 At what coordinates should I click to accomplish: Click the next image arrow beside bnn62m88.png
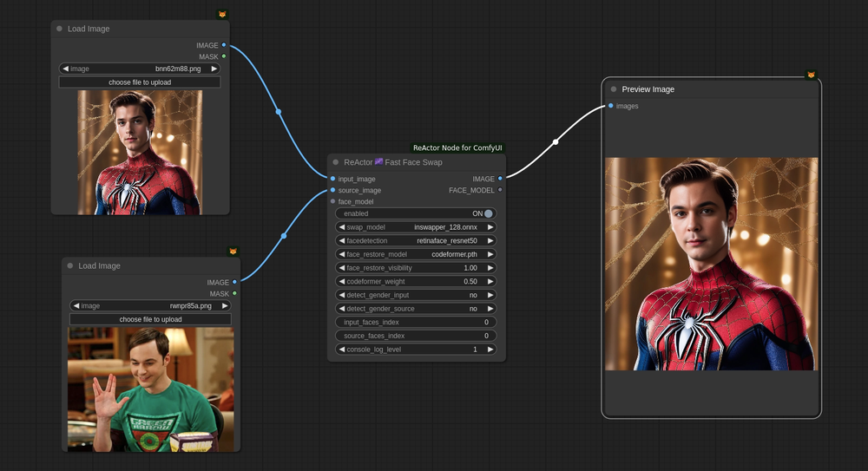click(x=214, y=69)
